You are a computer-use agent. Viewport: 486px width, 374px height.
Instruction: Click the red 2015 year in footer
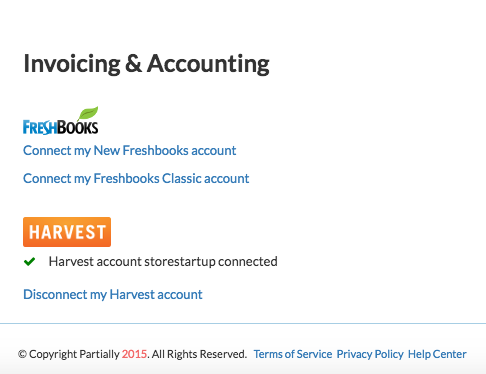point(134,354)
